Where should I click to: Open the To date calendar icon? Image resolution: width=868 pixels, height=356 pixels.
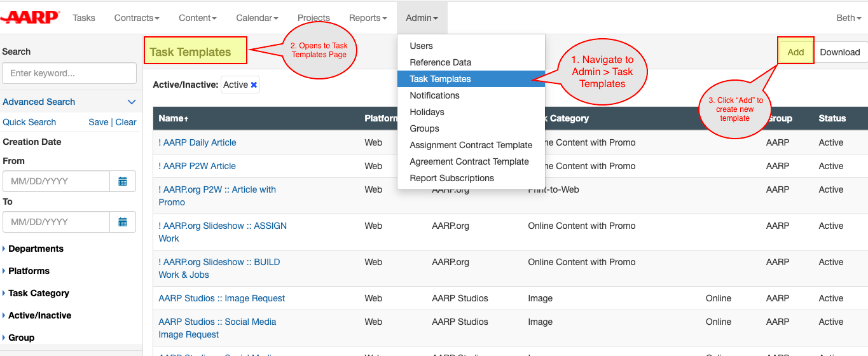coord(123,222)
